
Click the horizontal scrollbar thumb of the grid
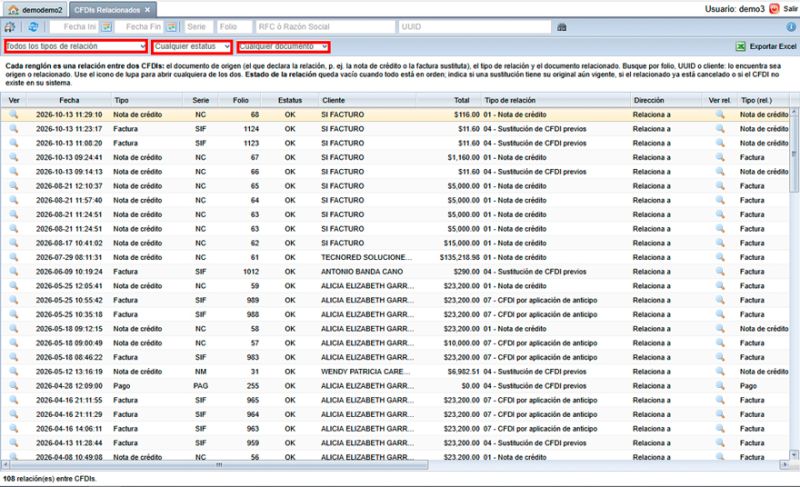(219, 465)
